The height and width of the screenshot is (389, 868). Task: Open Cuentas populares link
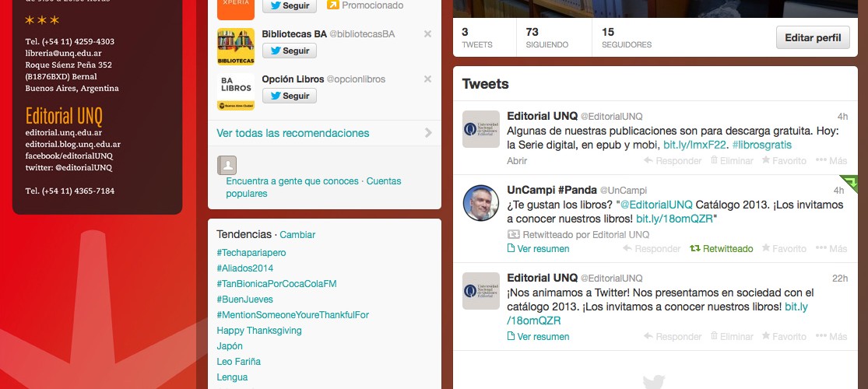[313, 187]
